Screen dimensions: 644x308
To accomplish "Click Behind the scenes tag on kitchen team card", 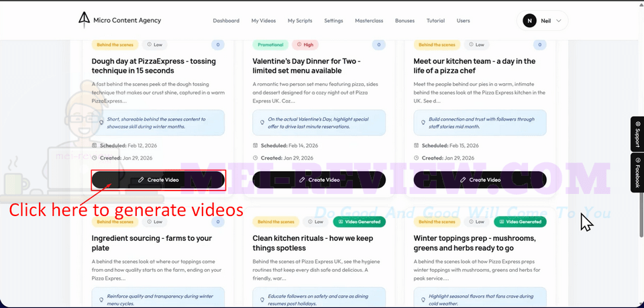I will [x=437, y=45].
